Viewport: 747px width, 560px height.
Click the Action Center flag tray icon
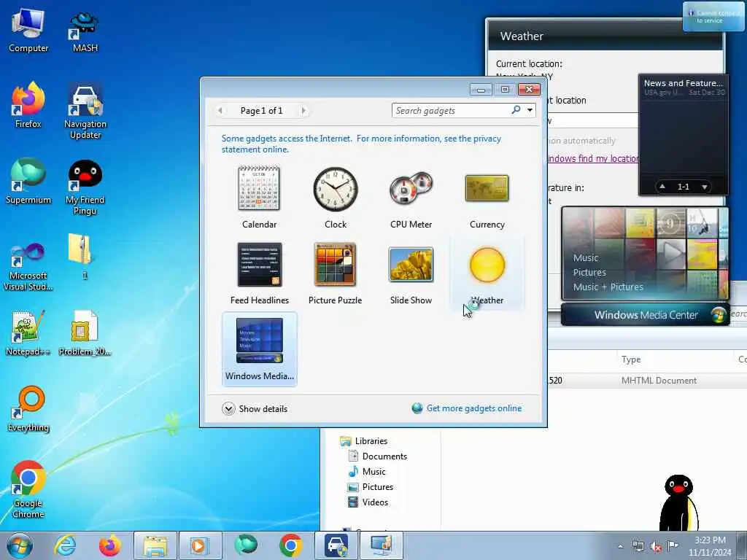click(x=673, y=546)
